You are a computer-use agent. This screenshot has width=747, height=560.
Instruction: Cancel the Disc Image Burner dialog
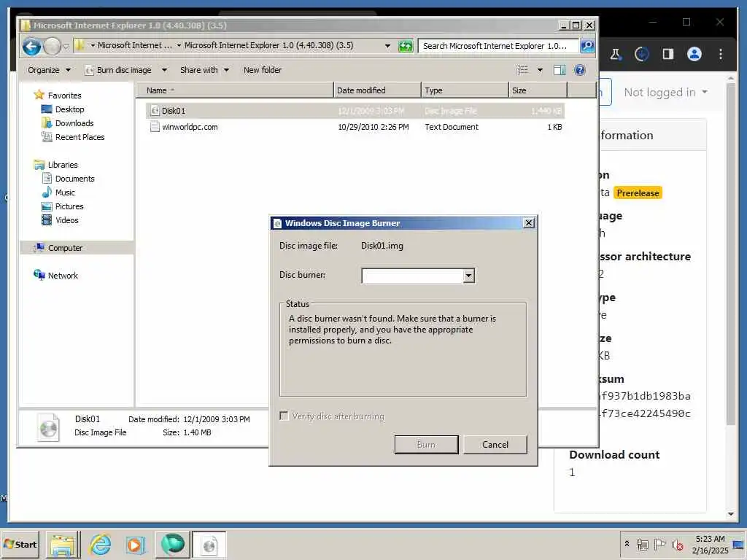495,444
